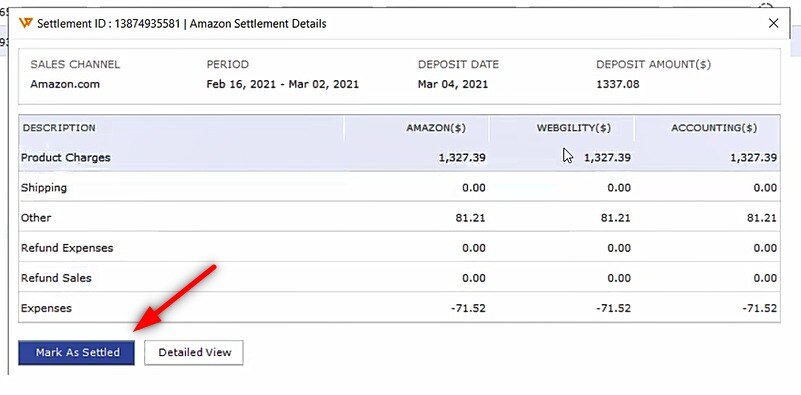
Task: Click the DESCRIPTION column header
Action: (x=59, y=128)
